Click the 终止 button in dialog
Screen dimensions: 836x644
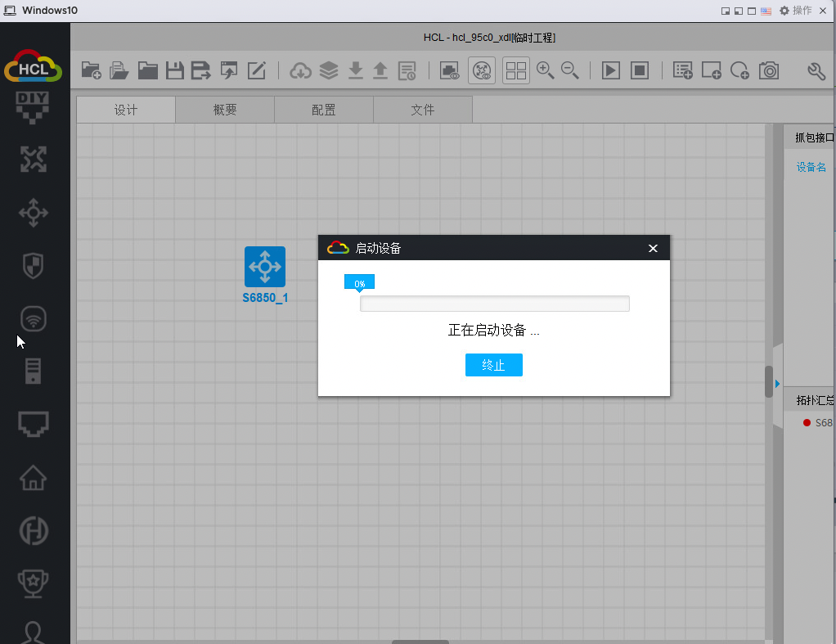point(494,365)
